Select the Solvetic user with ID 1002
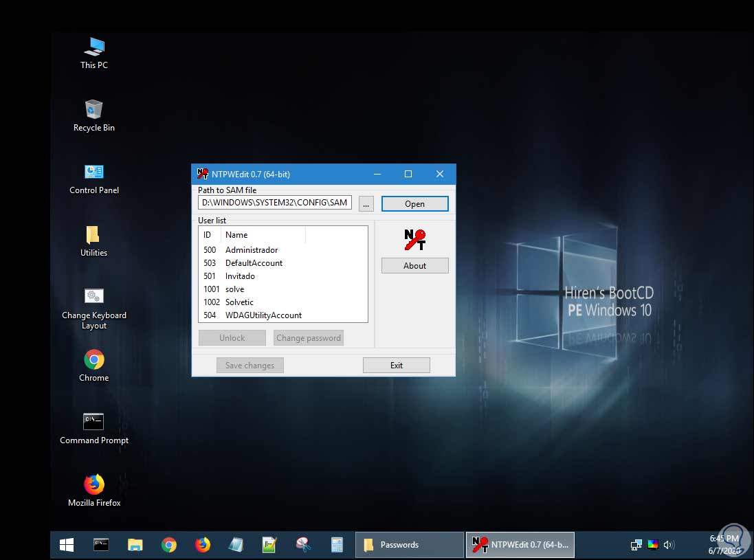The image size is (754, 560). [x=282, y=302]
